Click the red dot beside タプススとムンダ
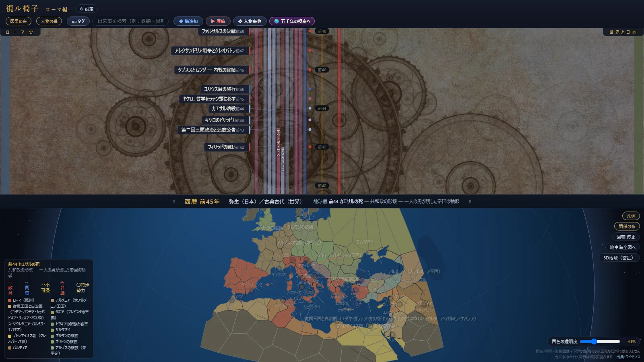The image size is (644, 362). 310,70
